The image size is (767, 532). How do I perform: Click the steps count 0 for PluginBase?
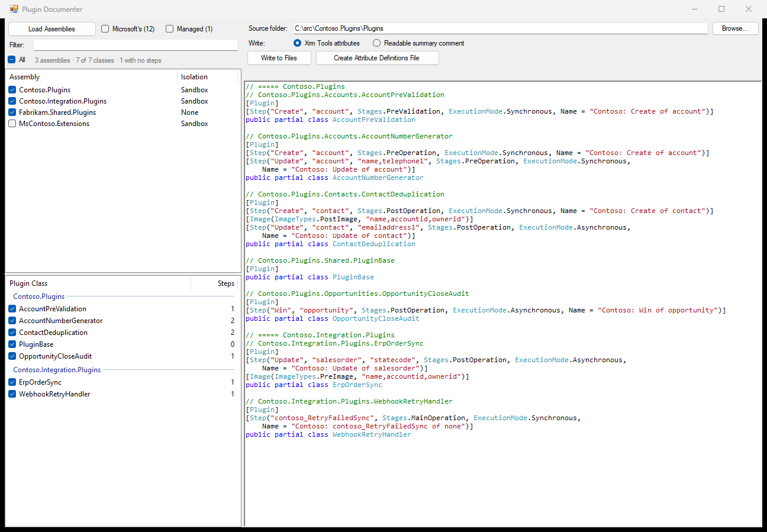pyautogui.click(x=233, y=344)
